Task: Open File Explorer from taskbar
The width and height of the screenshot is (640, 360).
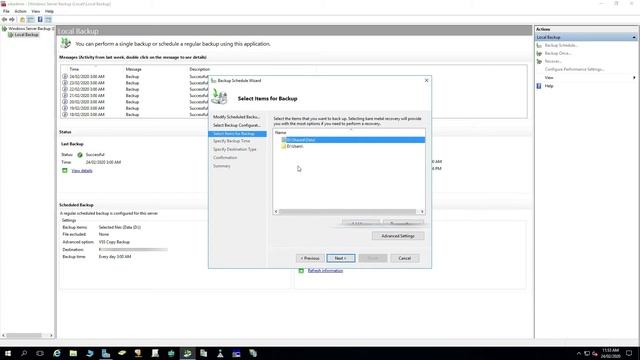Action: coord(73,353)
